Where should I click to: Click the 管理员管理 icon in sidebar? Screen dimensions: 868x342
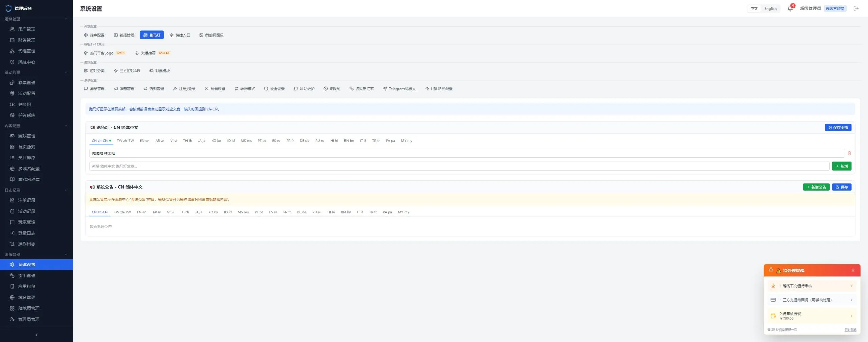(12, 319)
